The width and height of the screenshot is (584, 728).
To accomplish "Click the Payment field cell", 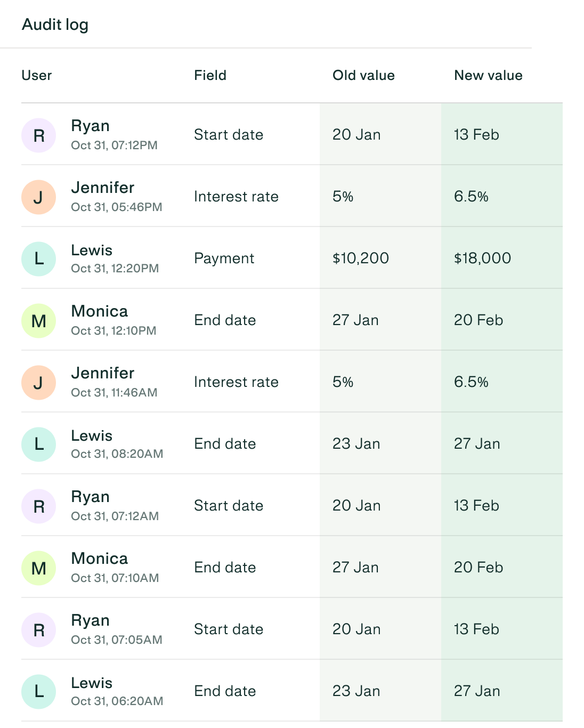I will pos(224,258).
